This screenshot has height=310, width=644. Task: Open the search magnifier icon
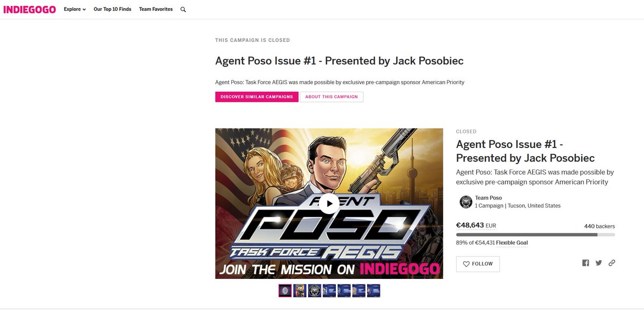tap(183, 10)
